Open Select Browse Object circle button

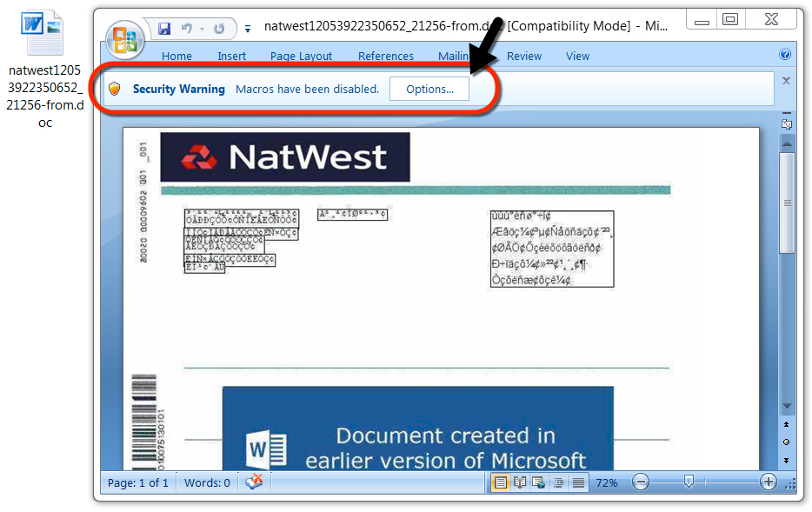(787, 442)
